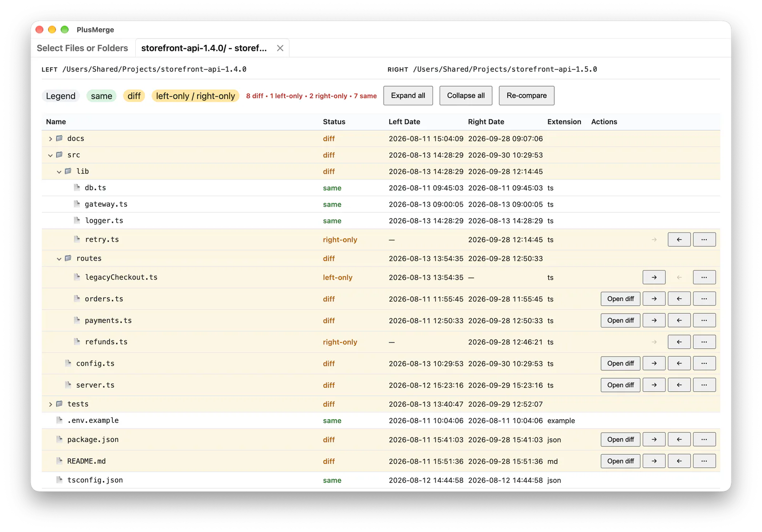Open more actions for legacyCheckout.ts

(704, 277)
